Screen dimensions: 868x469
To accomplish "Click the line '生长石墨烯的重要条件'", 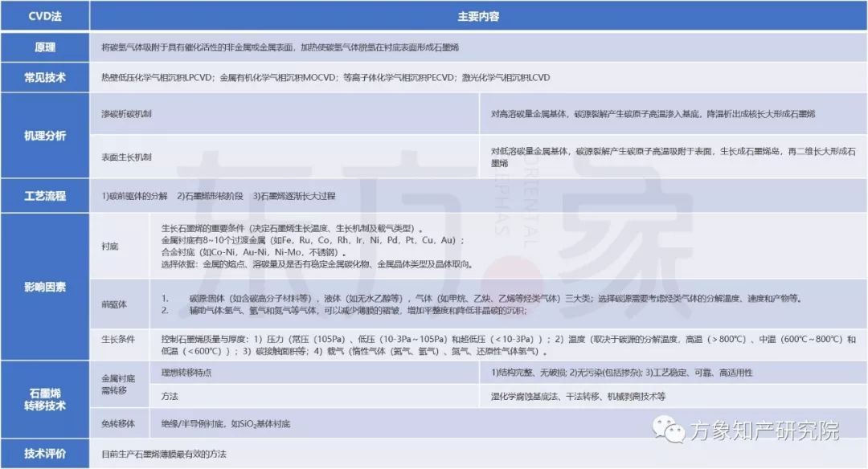I will [293, 228].
